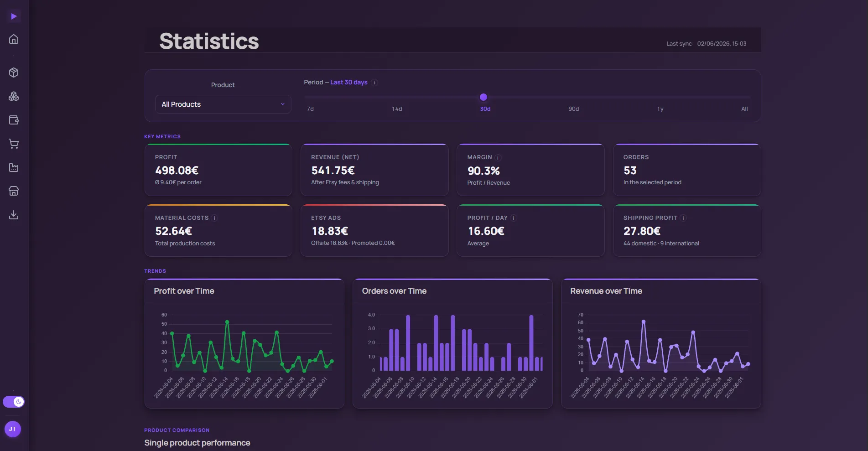Click the first bar in Orders chart

[381, 363]
